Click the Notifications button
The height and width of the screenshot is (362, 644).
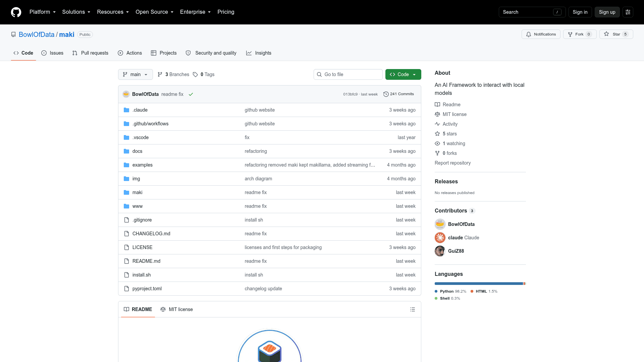[x=541, y=34]
